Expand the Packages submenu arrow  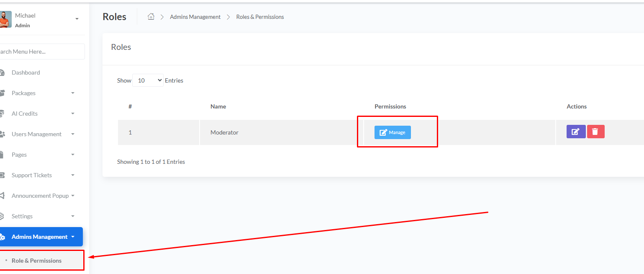coord(73,93)
